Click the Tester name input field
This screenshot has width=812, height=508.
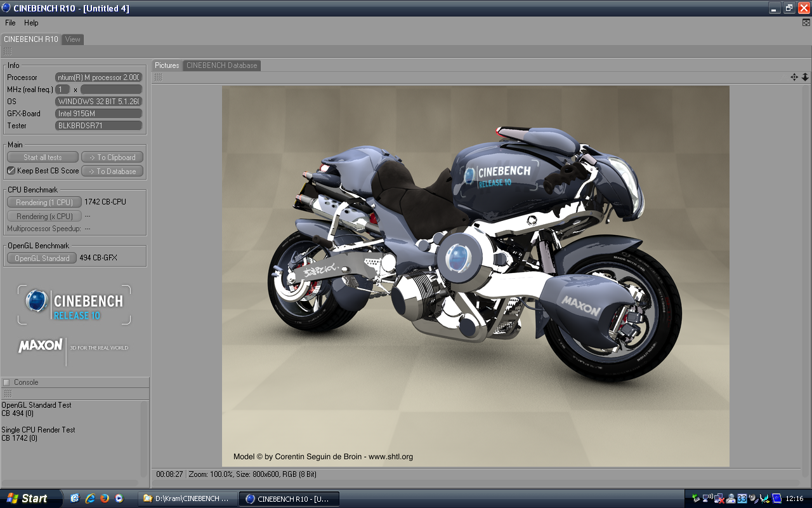click(98, 126)
